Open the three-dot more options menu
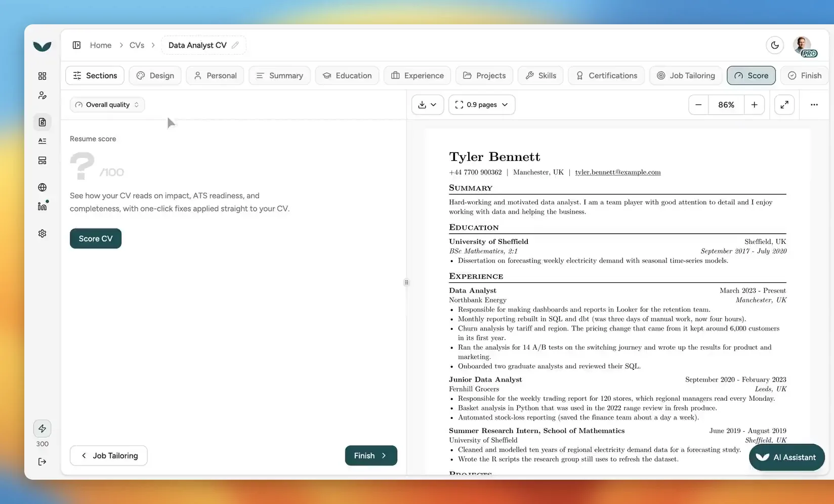 point(814,105)
